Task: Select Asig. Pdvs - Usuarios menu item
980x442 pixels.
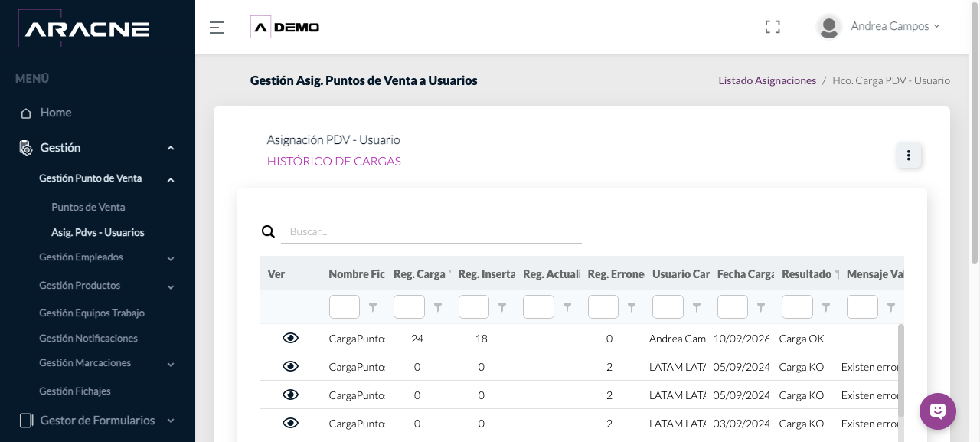Action: [98, 232]
